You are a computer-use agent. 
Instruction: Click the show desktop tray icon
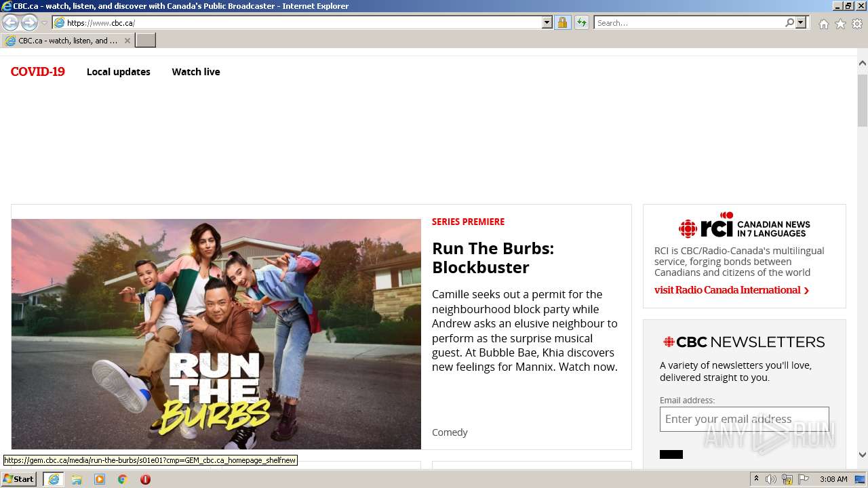click(x=861, y=479)
